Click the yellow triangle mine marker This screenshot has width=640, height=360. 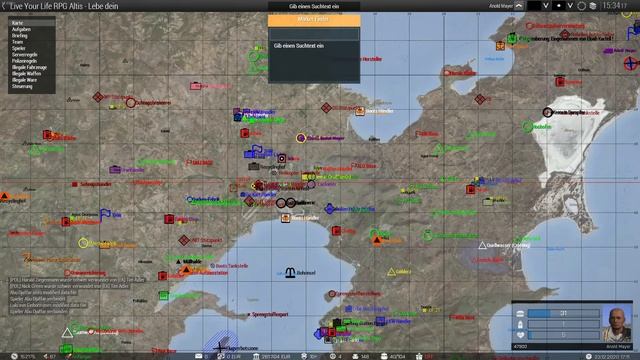[391, 272]
